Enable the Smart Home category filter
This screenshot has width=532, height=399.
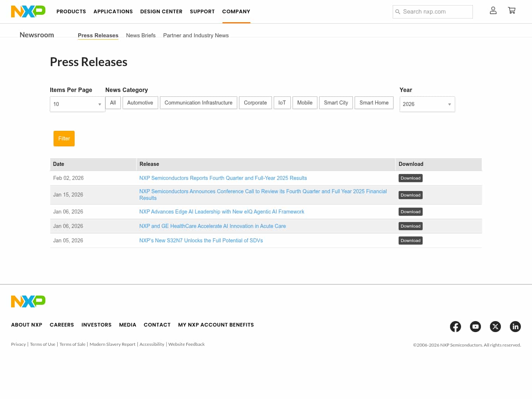click(x=374, y=103)
